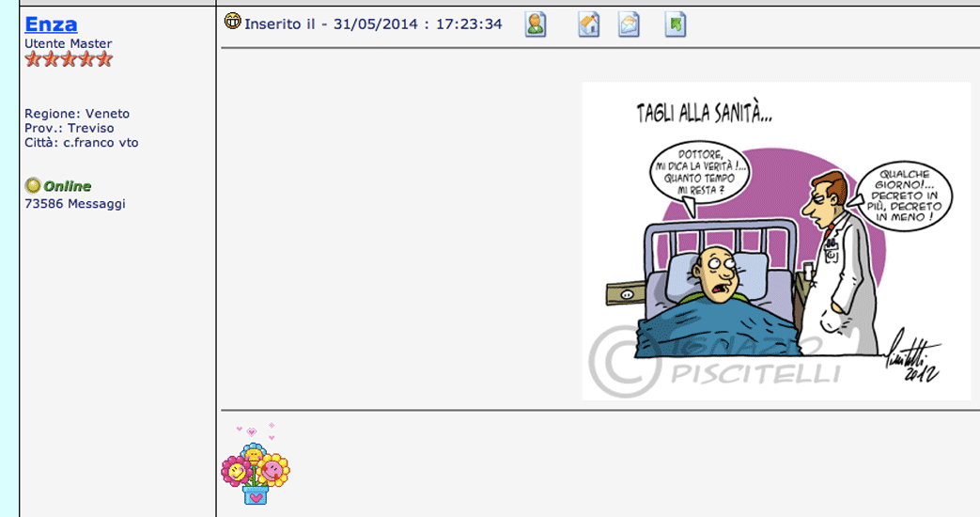This screenshot has height=517, width=980.
Task: Open Enza's user profile link
Action: tap(51, 23)
